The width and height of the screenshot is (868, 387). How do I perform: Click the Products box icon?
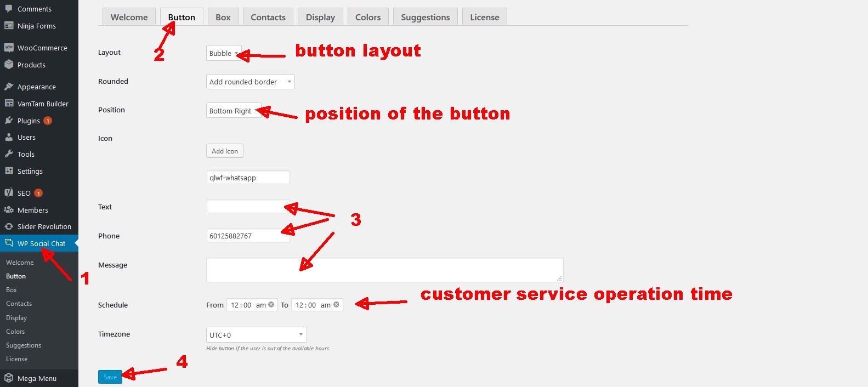pos(9,65)
